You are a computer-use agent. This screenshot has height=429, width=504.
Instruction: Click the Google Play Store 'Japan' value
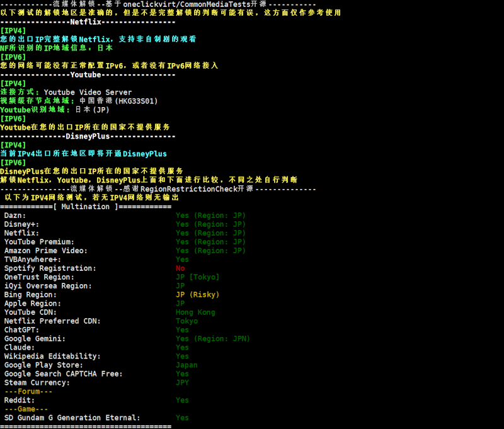point(186,365)
